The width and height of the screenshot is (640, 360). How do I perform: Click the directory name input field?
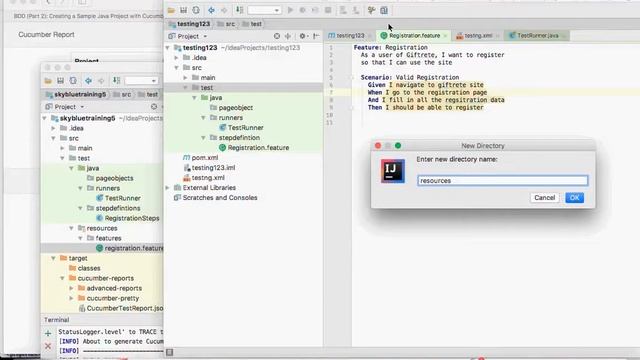point(502,180)
